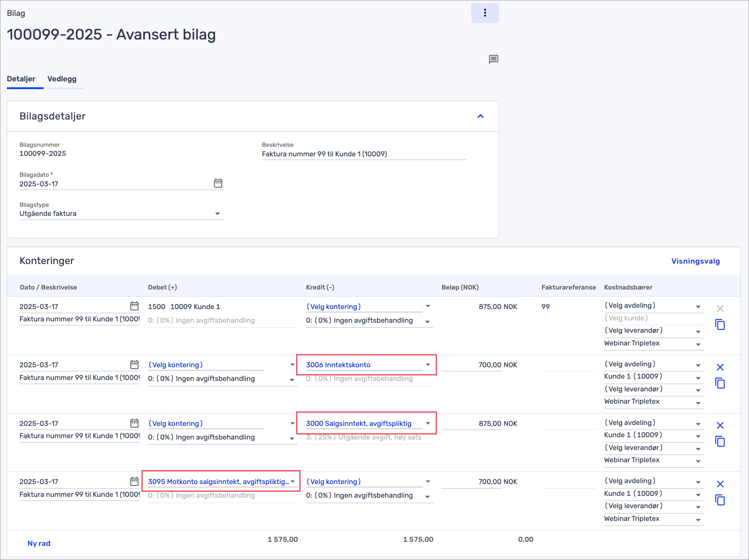Screen dimensions: 749x560
Task: Open Kunde 1 (10009) dropdown in 3095 Motkonto row
Action: (x=653, y=494)
